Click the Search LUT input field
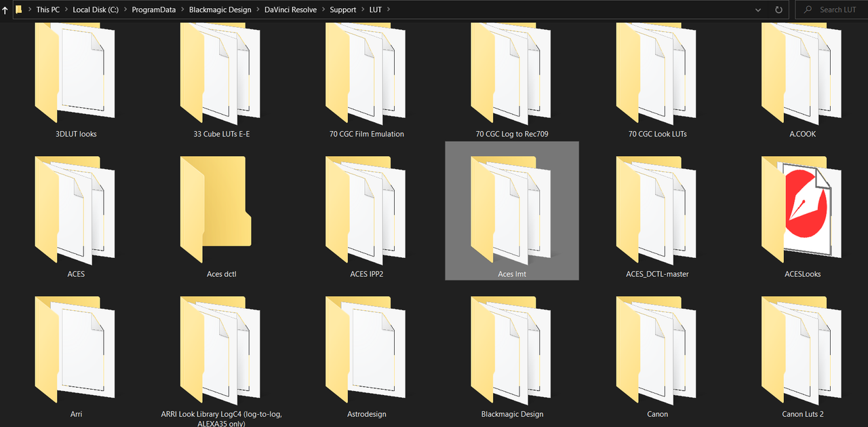The width and height of the screenshot is (868, 427). coord(831,10)
